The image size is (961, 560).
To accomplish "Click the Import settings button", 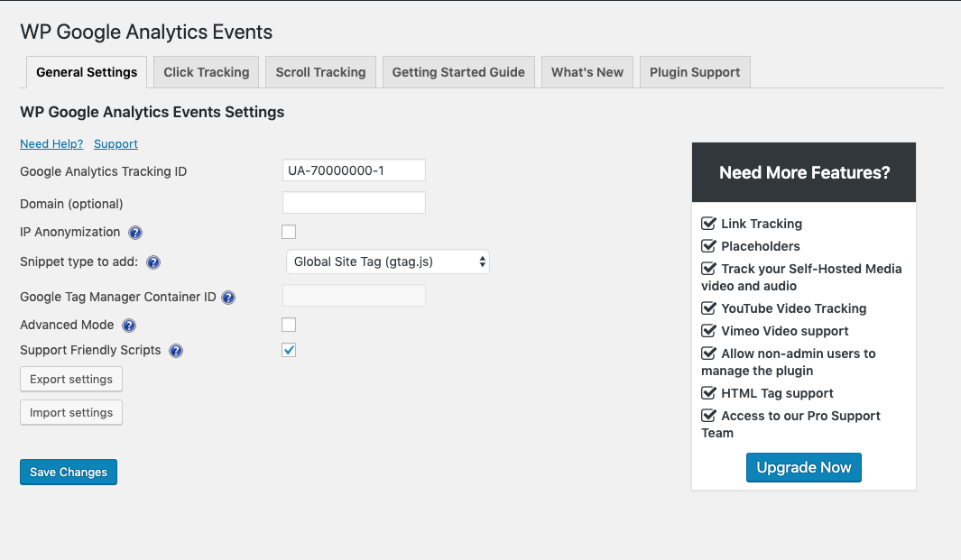I will (x=71, y=413).
